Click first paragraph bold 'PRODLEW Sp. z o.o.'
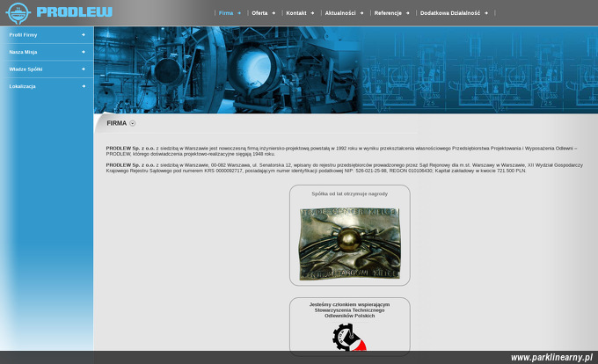598x364 pixels. pos(130,149)
